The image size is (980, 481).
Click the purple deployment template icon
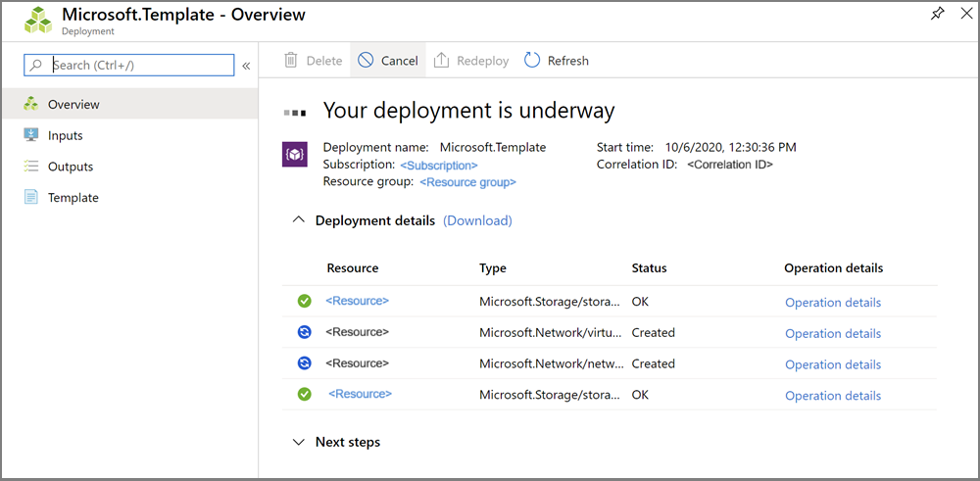(x=295, y=155)
